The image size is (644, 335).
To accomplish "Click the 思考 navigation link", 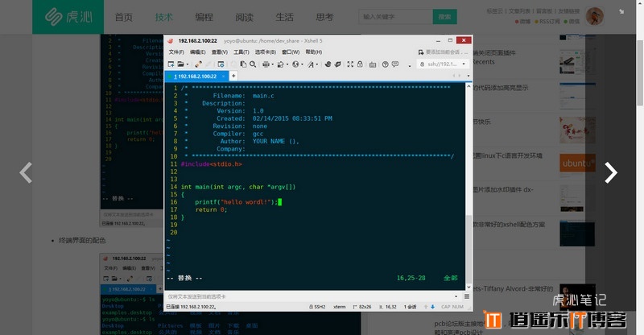I will click(324, 17).
